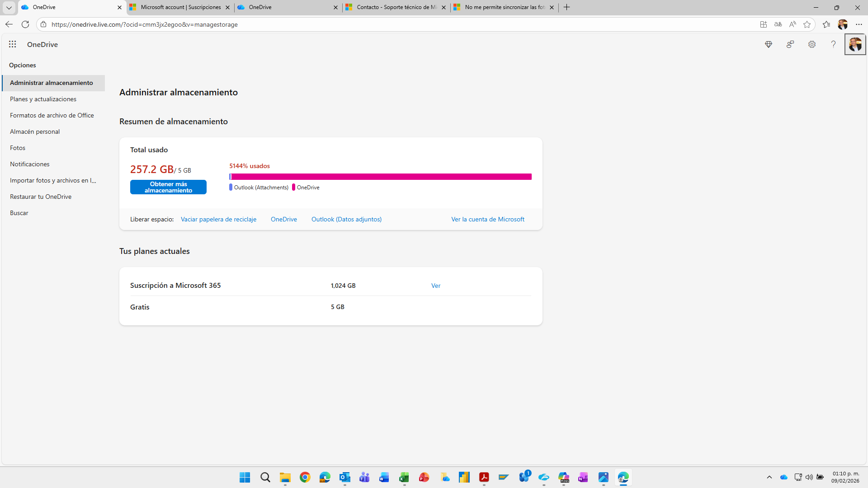Show hidden system tray icons chevron

pyautogui.click(x=769, y=477)
